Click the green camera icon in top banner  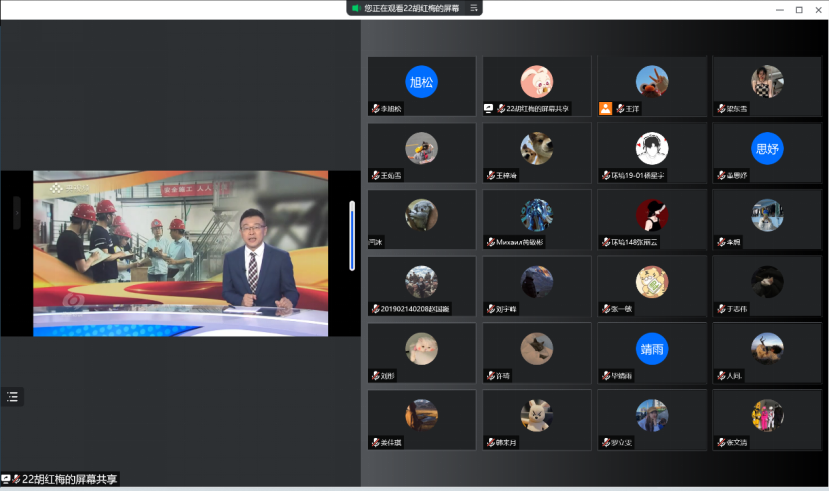pos(354,8)
